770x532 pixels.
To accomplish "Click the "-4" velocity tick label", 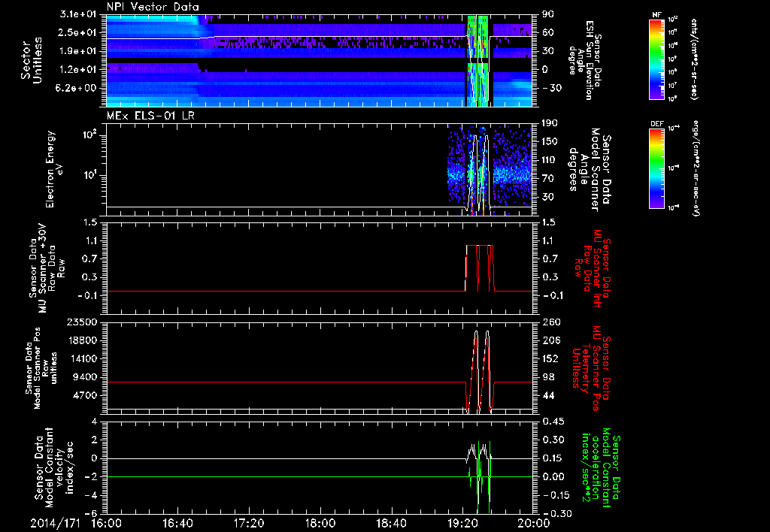I will tap(92, 495).
